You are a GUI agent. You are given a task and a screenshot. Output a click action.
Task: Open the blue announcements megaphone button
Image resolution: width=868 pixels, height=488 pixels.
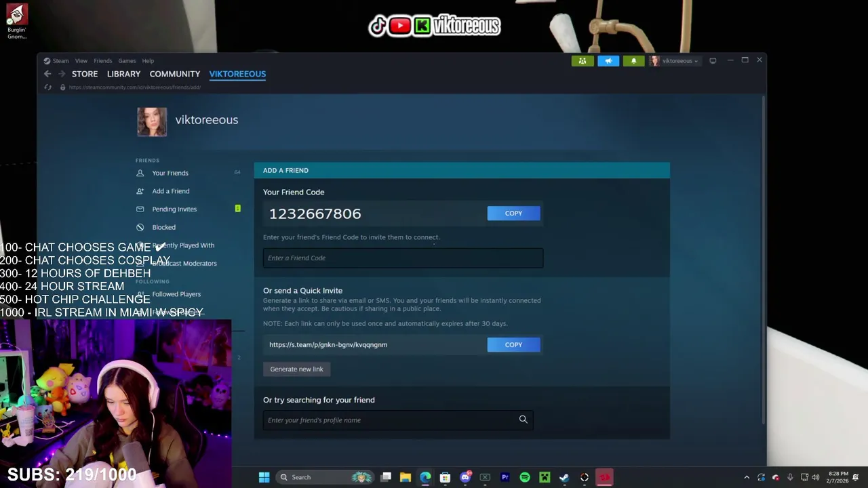coord(608,61)
